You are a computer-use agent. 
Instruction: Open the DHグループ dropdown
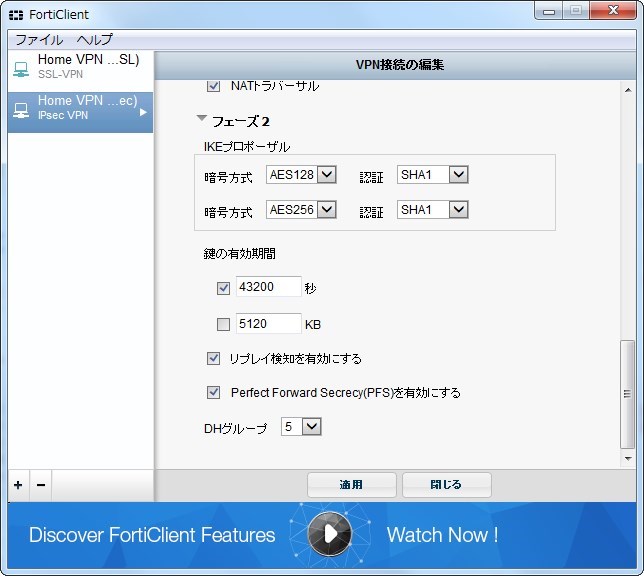point(311,426)
